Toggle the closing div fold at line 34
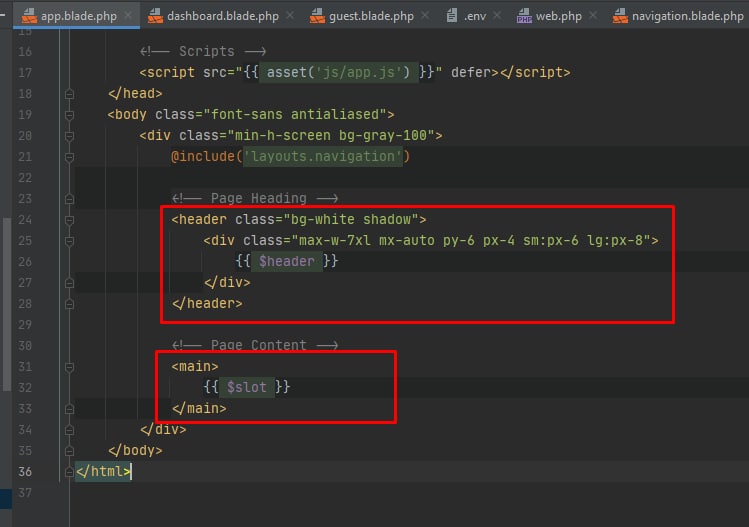 (x=69, y=430)
